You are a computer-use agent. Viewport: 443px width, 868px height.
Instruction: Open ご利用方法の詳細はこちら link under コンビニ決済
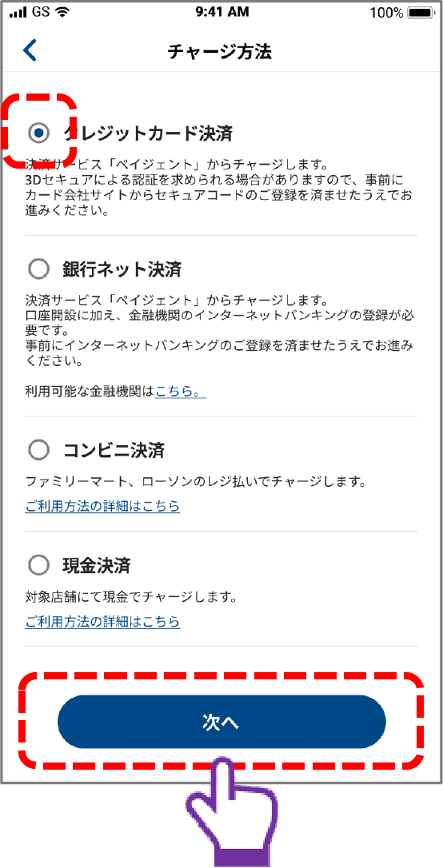pyautogui.click(x=102, y=506)
